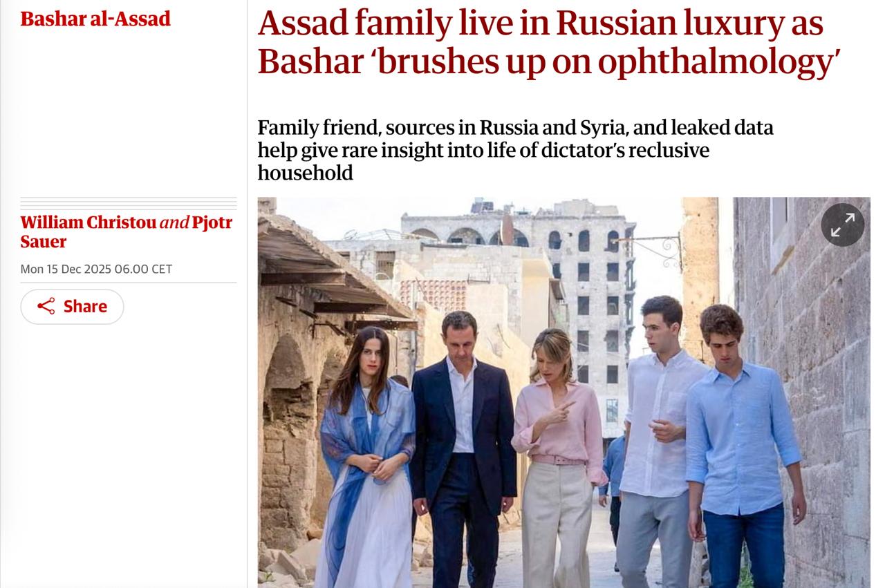Click the article headline about Russian luxury
The height and width of the screenshot is (588, 885).
click(x=539, y=42)
